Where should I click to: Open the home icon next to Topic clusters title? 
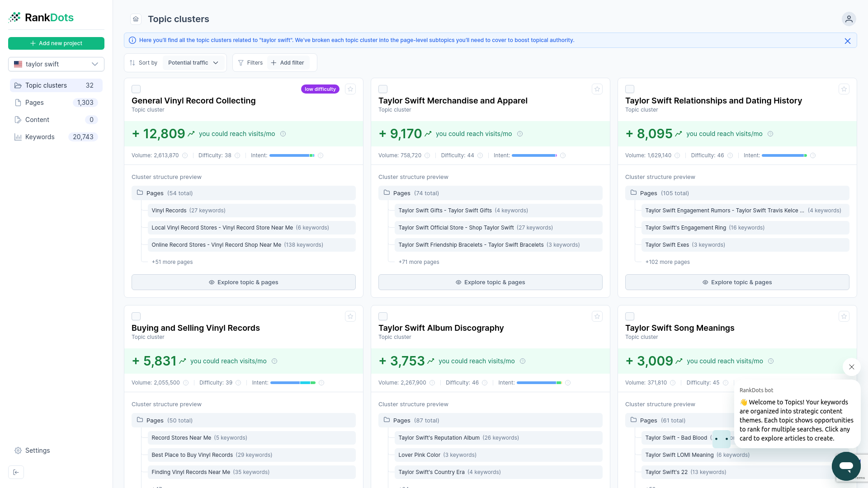click(136, 19)
